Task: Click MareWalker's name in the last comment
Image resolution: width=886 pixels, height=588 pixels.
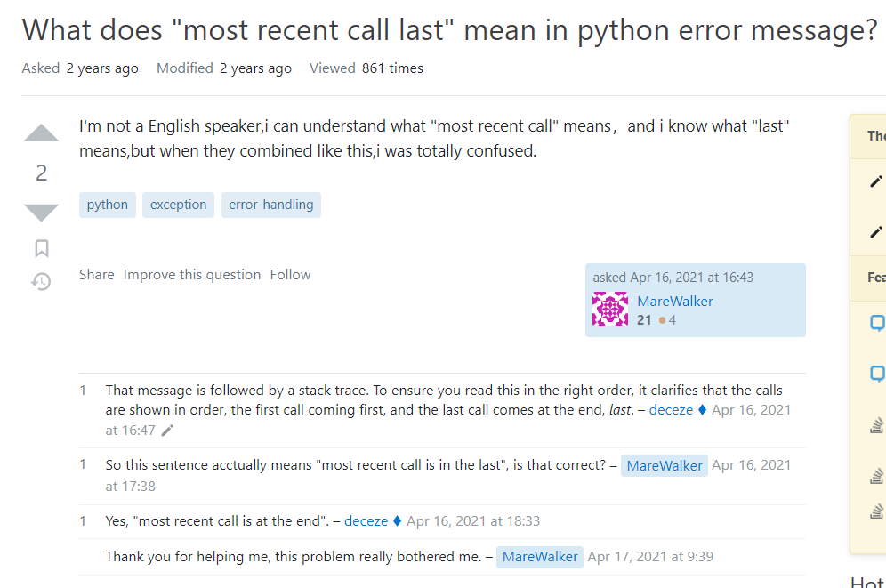Action: (x=540, y=557)
